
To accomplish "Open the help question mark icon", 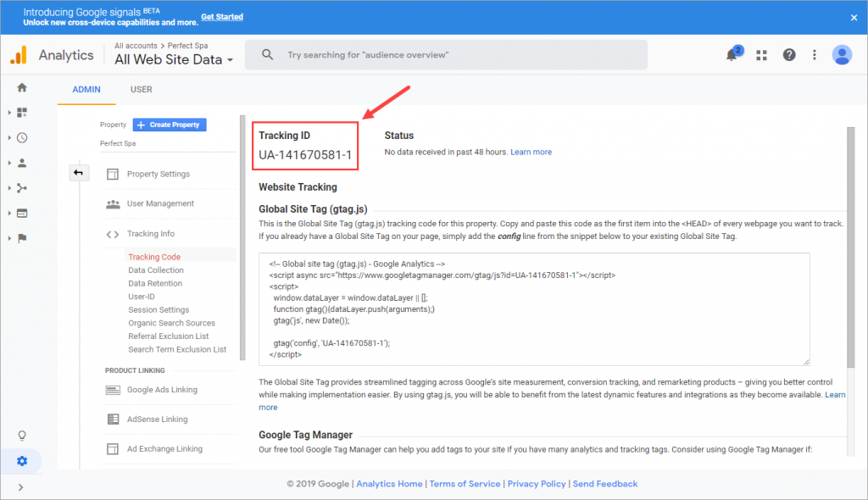I will click(789, 54).
